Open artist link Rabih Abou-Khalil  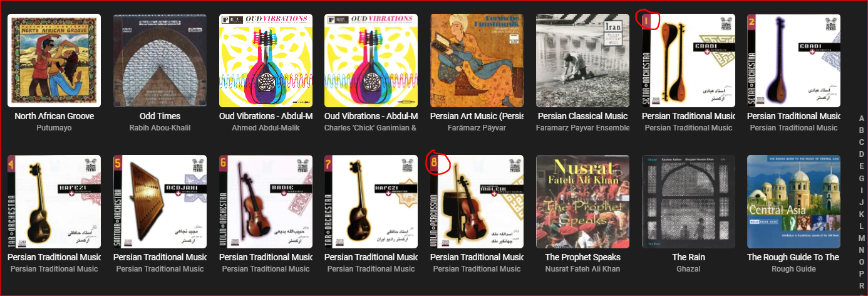160,128
